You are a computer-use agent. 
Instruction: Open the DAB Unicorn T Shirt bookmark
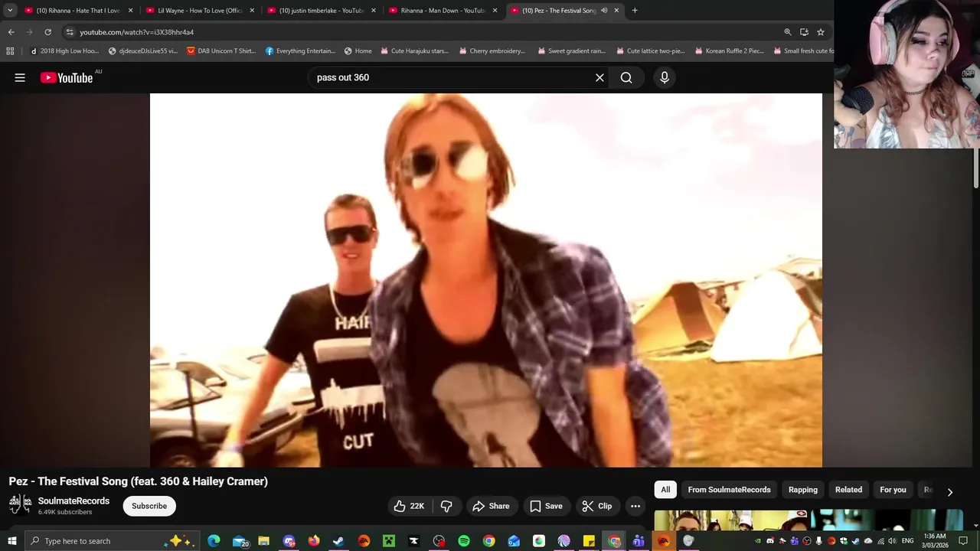221,51
